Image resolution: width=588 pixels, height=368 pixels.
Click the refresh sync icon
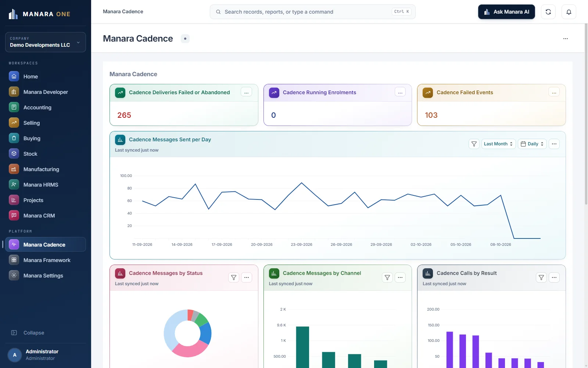[x=548, y=12]
